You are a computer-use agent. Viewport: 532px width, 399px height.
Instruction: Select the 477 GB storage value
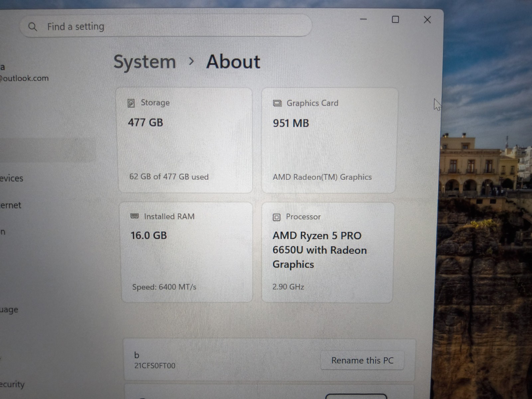click(145, 122)
